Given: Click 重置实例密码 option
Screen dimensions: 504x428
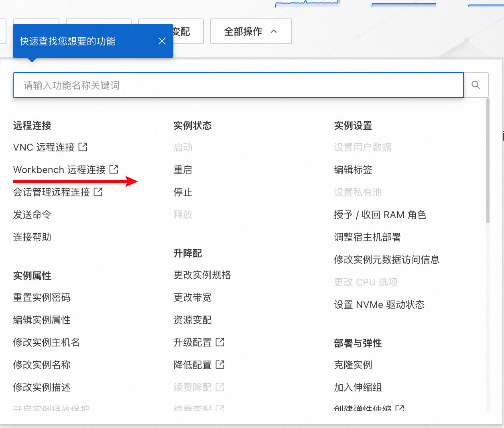Looking at the screenshot, I should [42, 298].
